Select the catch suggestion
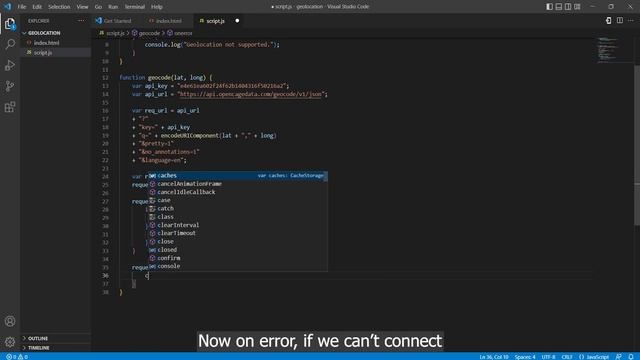 coord(238,208)
